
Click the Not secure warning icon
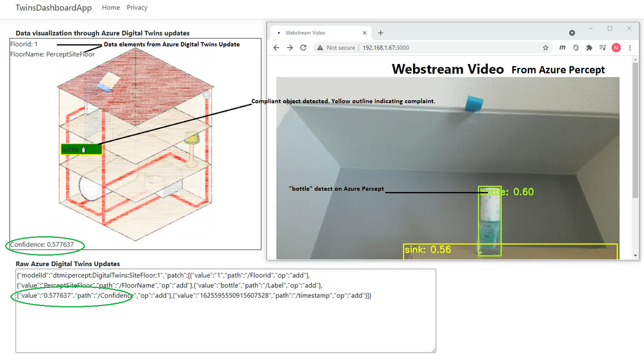click(320, 48)
